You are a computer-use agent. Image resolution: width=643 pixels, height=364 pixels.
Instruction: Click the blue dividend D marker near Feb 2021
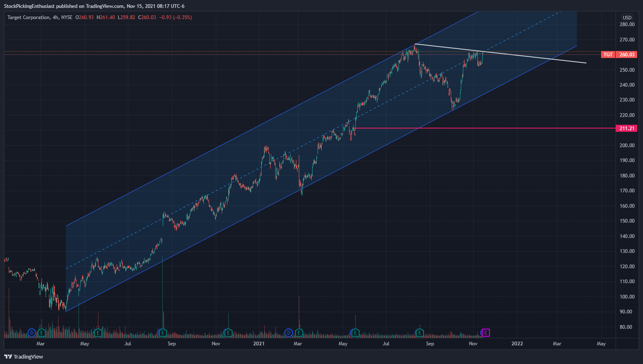[289, 332]
